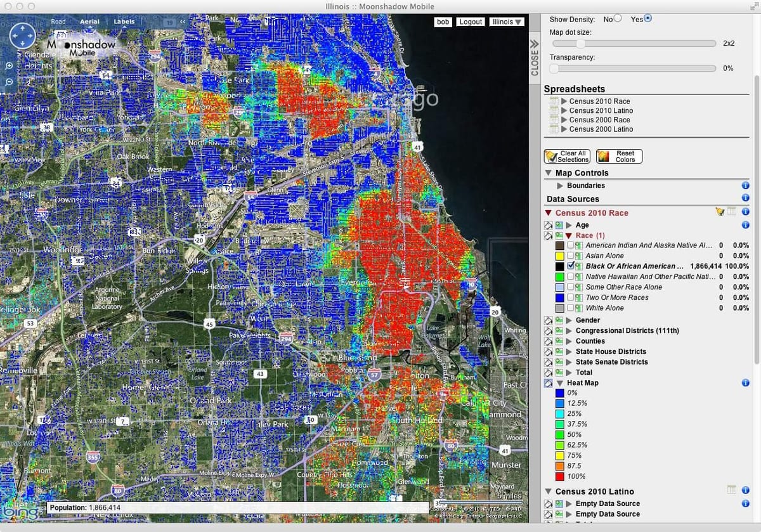Click map icon next to Asian Alone
This screenshot has height=532, width=761.
pyautogui.click(x=580, y=256)
